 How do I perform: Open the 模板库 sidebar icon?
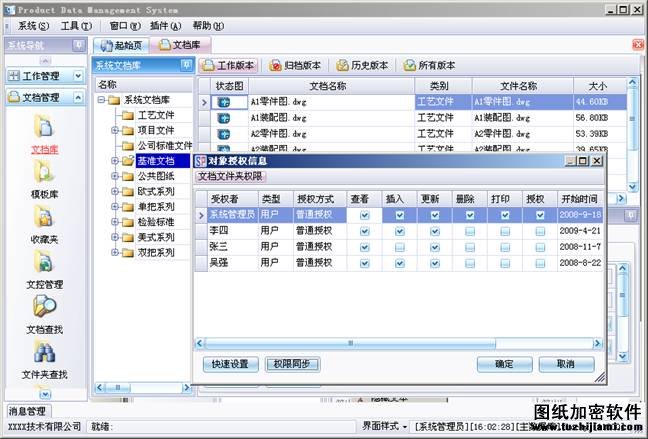point(44,172)
